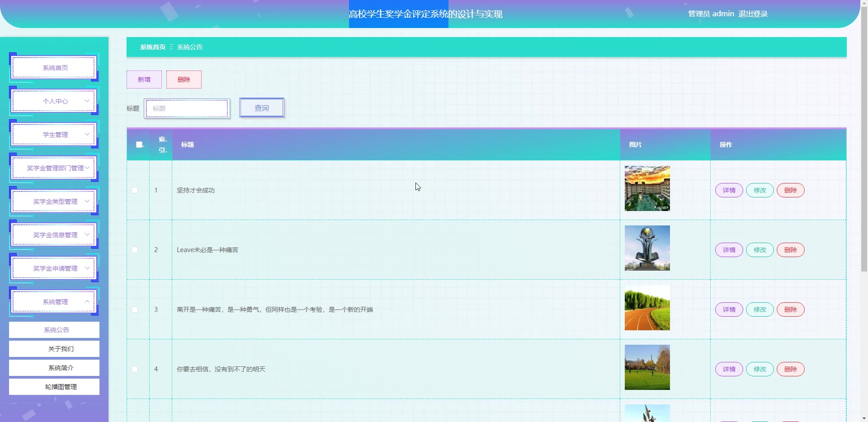Open 奖学金信息管理 sidebar menu
This screenshot has height=422, width=868.
pos(54,235)
